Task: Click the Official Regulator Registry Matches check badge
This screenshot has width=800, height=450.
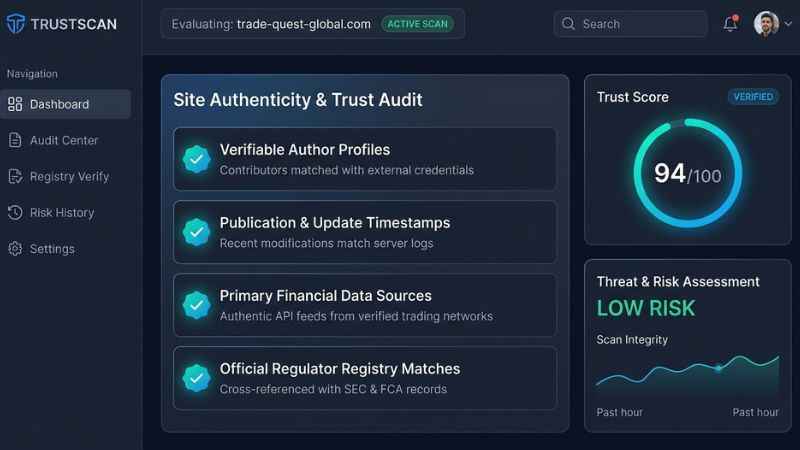Action: (x=196, y=378)
